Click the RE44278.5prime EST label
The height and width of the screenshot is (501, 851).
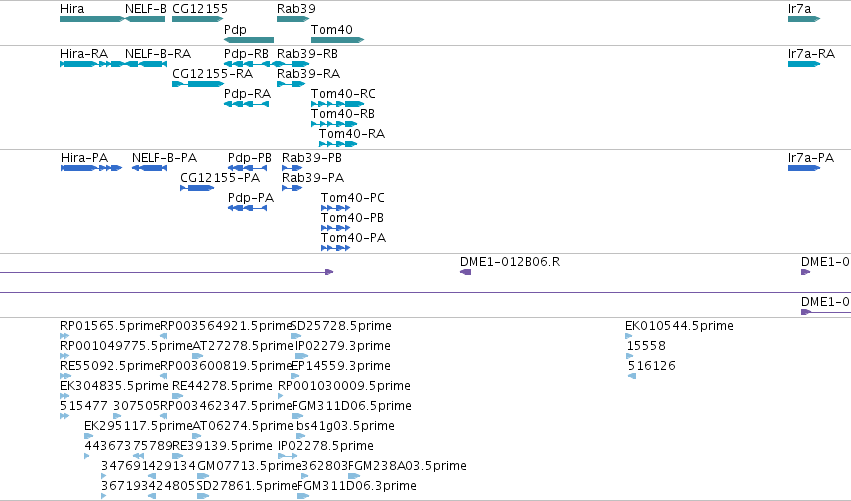click(x=222, y=386)
